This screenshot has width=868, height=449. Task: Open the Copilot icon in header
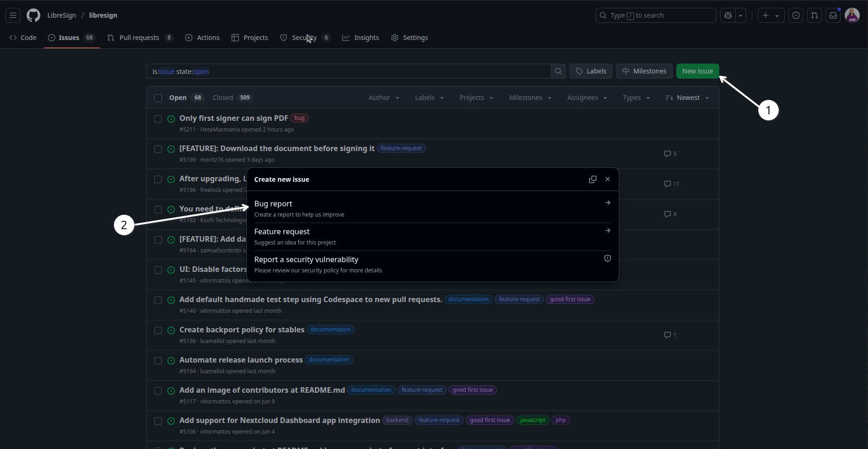coord(728,15)
